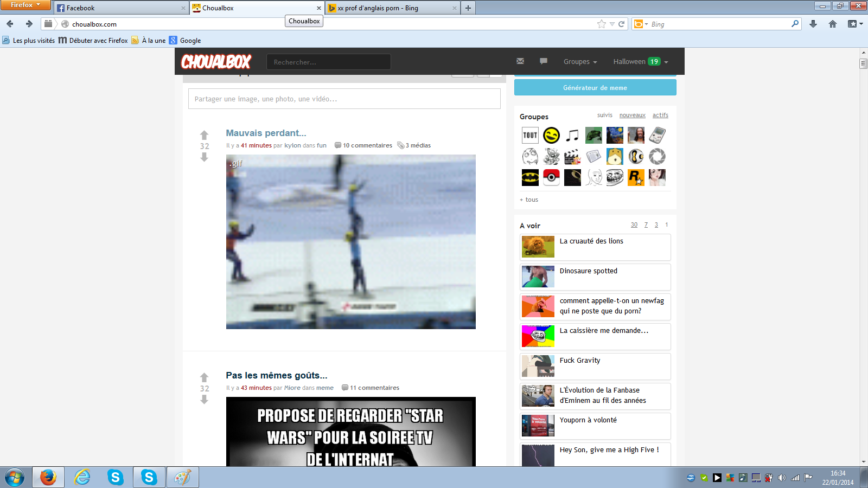This screenshot has width=868, height=488.
Task: Open the chat bubble notifications icon
Action: pos(544,61)
